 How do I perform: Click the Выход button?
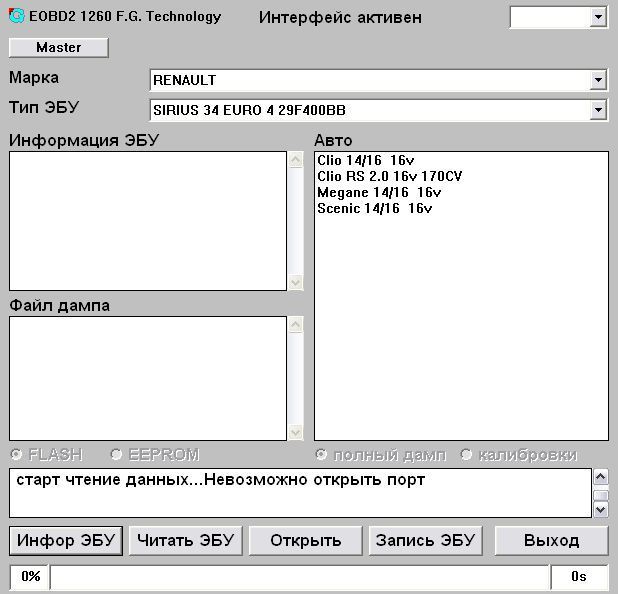551,540
